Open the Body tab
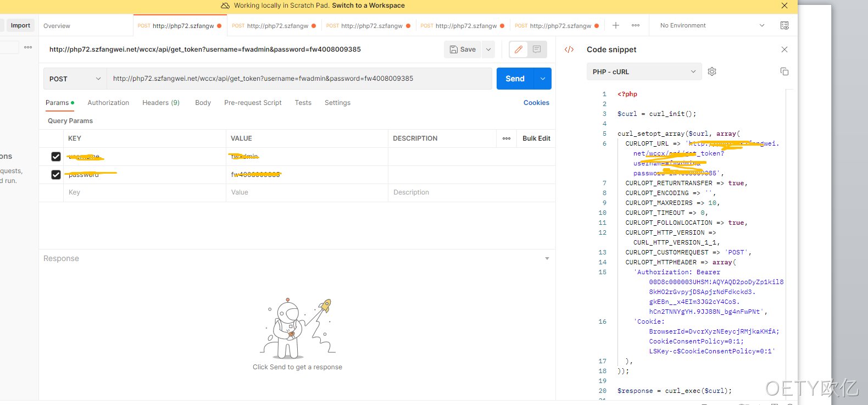Screen dimensions: 868x405 (203, 103)
